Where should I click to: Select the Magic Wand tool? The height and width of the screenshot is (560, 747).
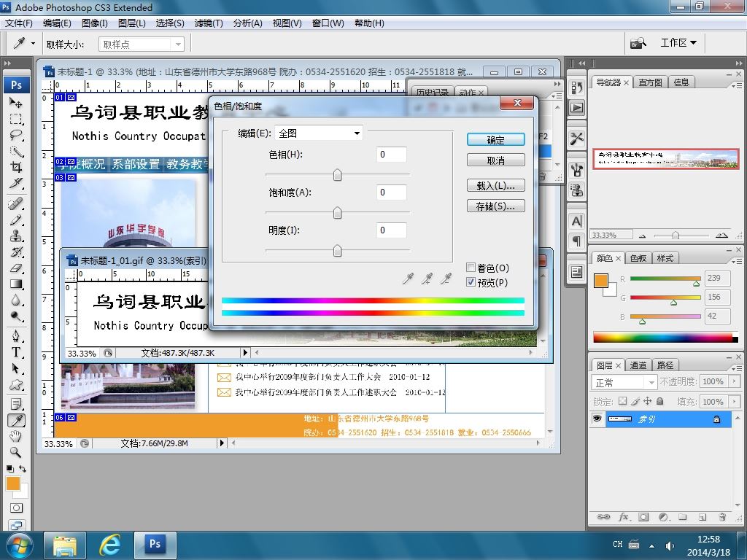(x=16, y=151)
